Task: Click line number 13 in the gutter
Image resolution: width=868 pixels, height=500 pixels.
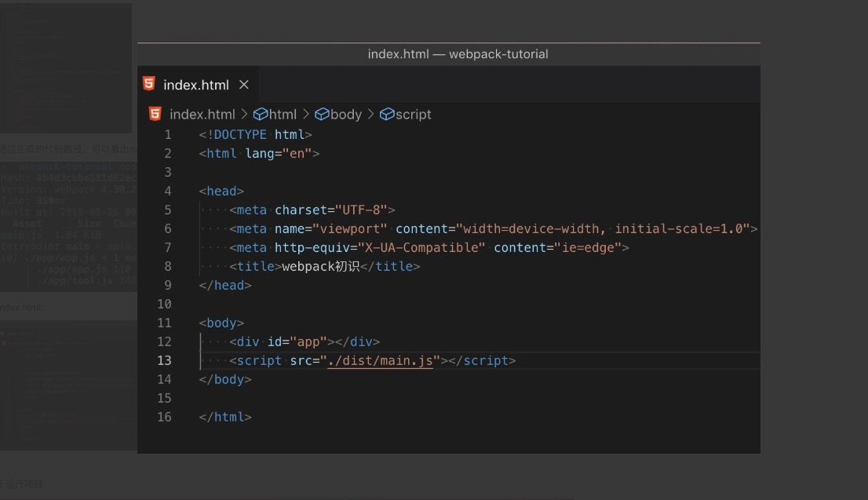Action: click(x=164, y=360)
